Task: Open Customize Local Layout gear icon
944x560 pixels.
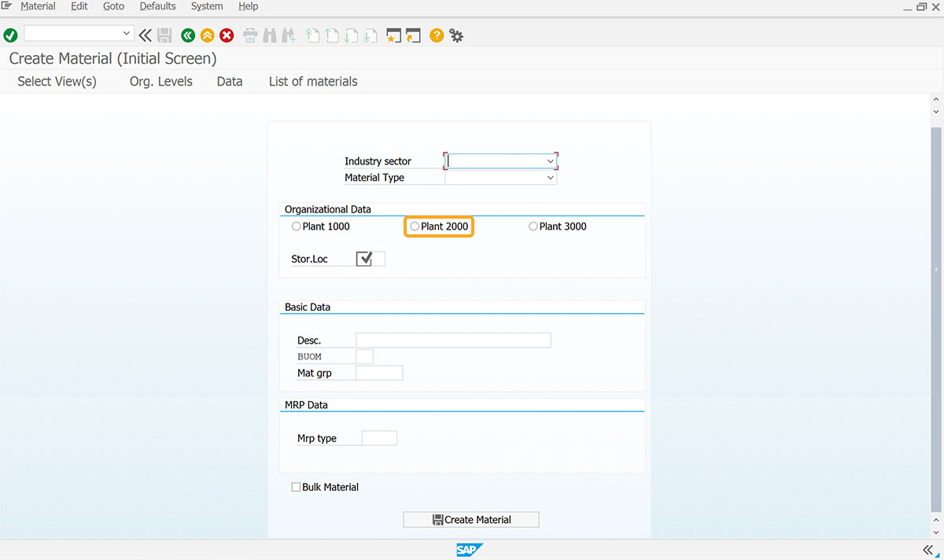Action: coord(456,35)
